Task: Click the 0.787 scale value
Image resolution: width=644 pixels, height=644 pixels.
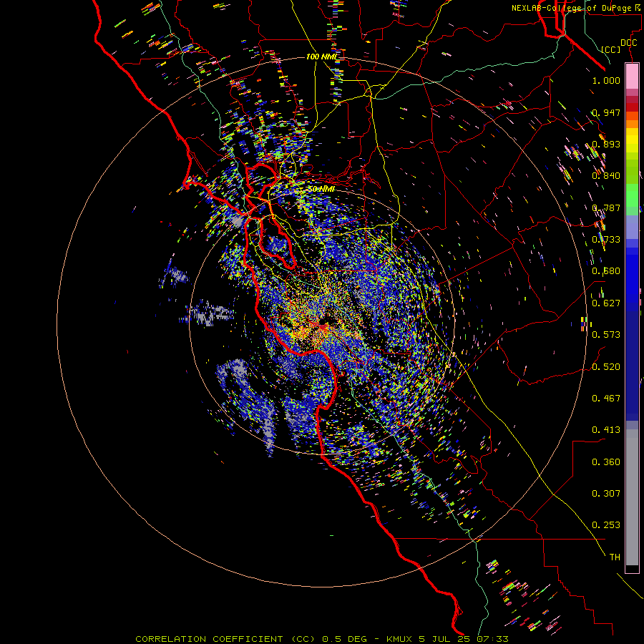Action: (606, 208)
